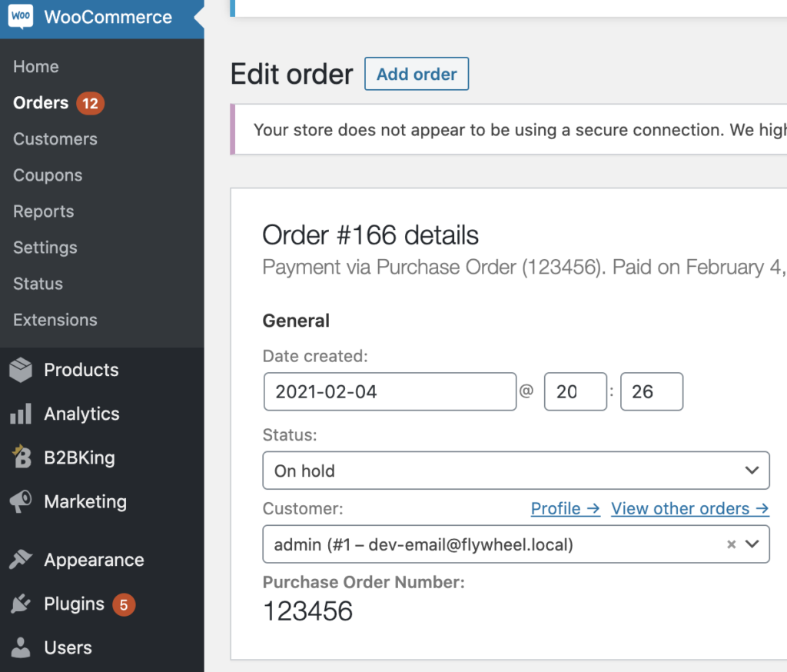Open the Customers submenu item
The width and height of the screenshot is (787, 672).
55,139
